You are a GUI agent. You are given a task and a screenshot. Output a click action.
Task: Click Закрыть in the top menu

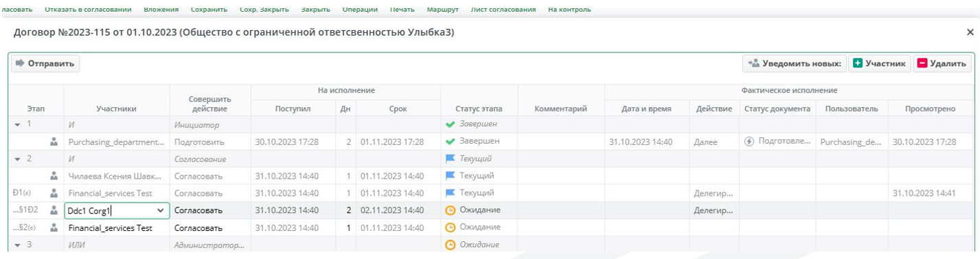click(x=316, y=10)
